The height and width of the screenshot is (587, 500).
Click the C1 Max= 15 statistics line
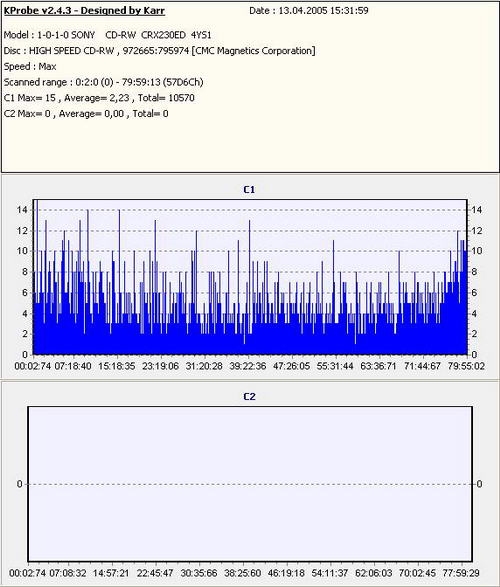click(x=99, y=98)
